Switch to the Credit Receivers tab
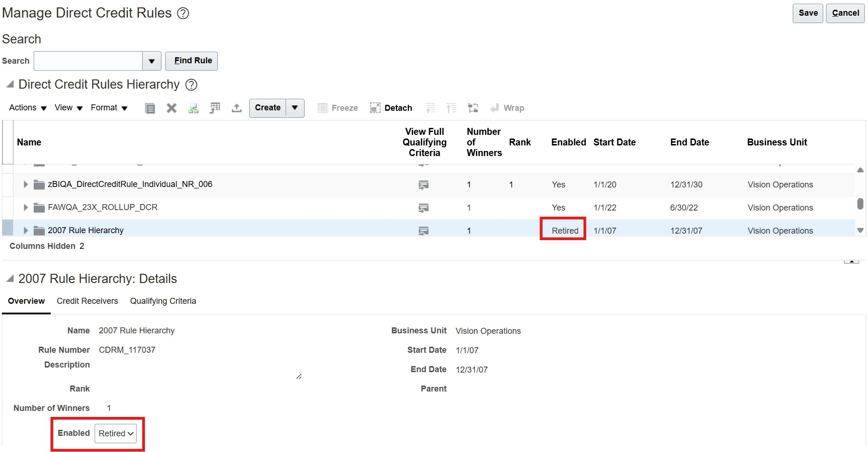This screenshot has width=868, height=452. 87,301
